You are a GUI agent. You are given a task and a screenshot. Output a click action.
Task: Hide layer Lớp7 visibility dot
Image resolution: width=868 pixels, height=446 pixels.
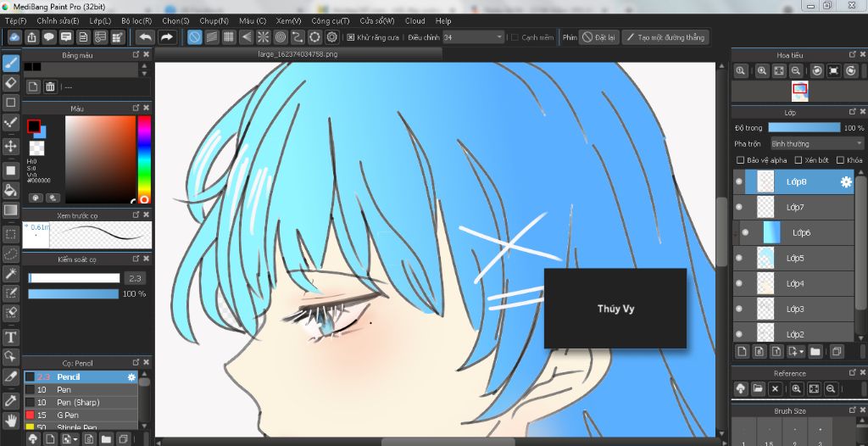tap(739, 207)
